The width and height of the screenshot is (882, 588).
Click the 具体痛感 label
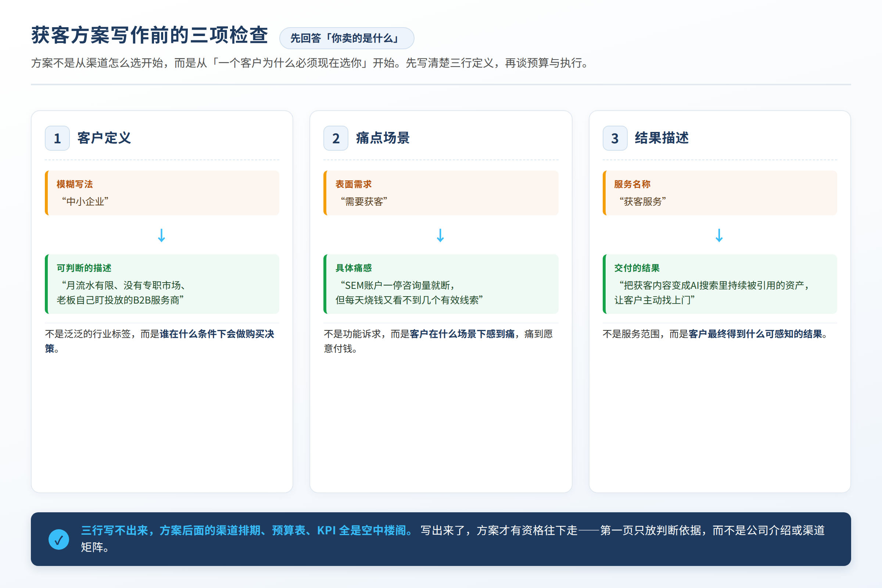click(354, 268)
